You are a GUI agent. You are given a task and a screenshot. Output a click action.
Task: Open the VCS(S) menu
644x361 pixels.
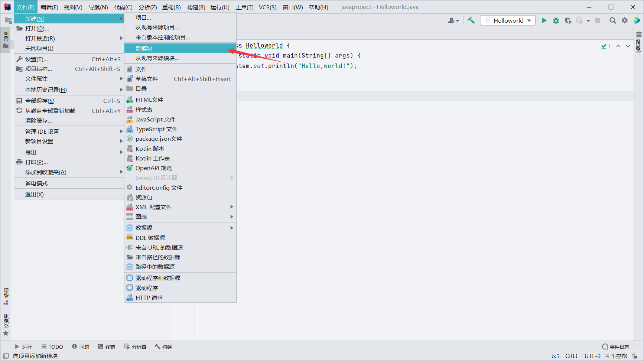click(267, 7)
